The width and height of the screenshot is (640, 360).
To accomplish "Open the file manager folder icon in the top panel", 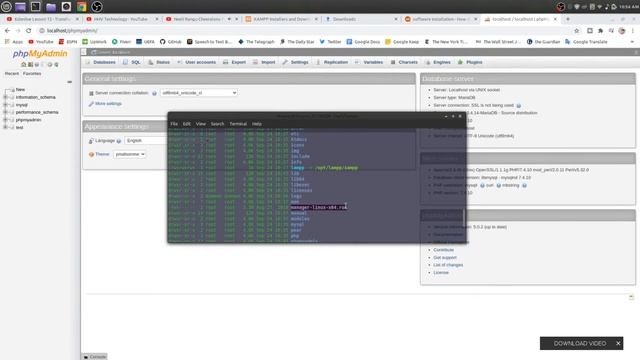I will (x=51, y=7).
